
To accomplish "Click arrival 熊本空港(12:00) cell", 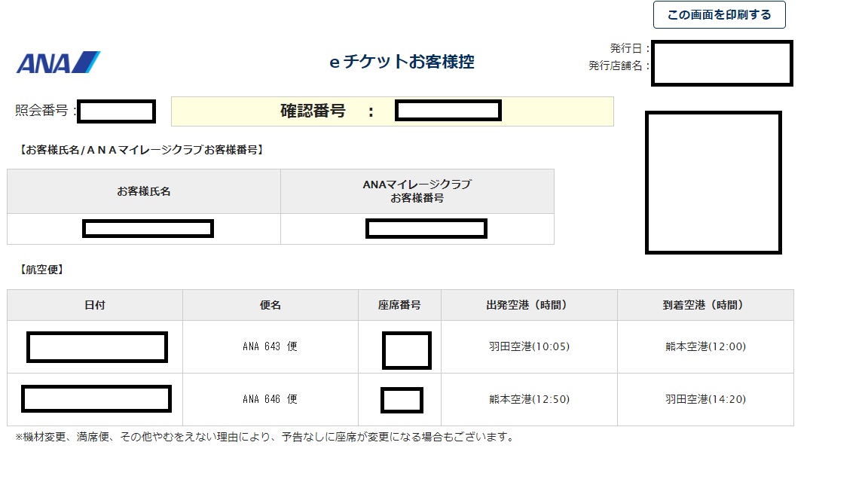I will (704, 346).
